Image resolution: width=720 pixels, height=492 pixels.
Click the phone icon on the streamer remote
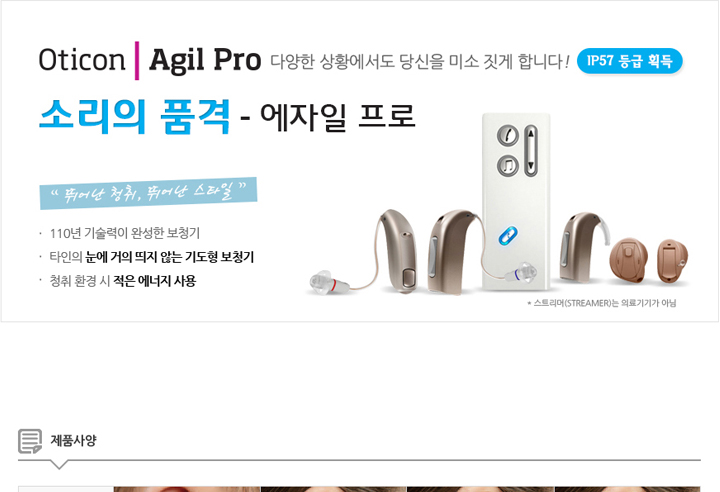pyautogui.click(x=508, y=136)
